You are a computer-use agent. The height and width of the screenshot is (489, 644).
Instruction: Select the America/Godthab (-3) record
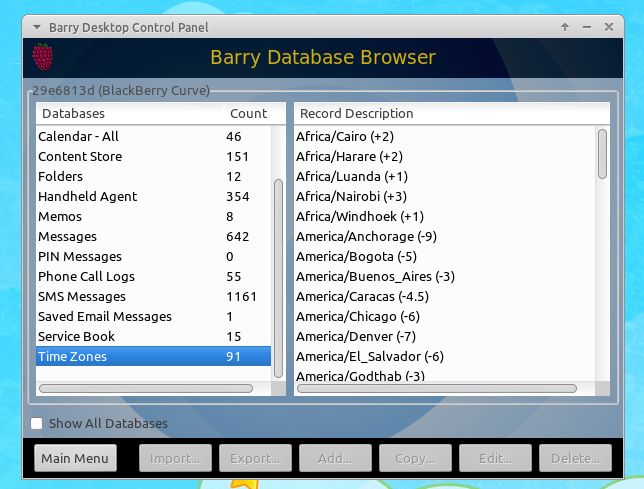coord(445,375)
